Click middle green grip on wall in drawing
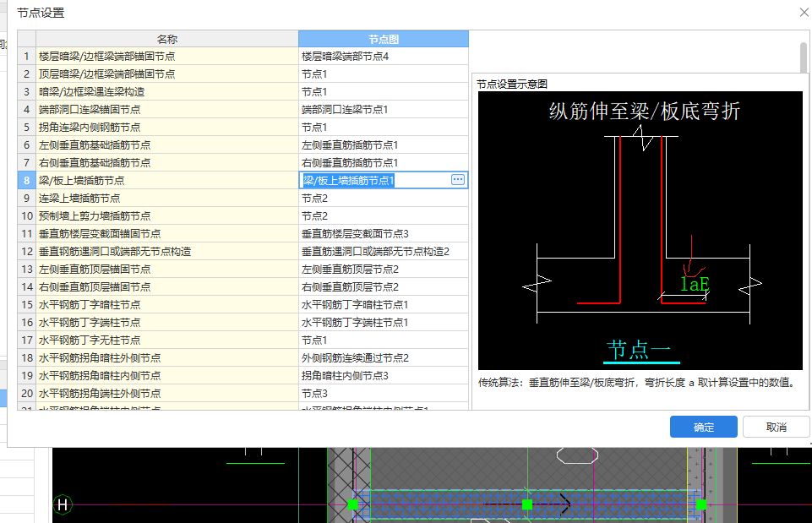This screenshot has height=523, width=812. click(527, 504)
